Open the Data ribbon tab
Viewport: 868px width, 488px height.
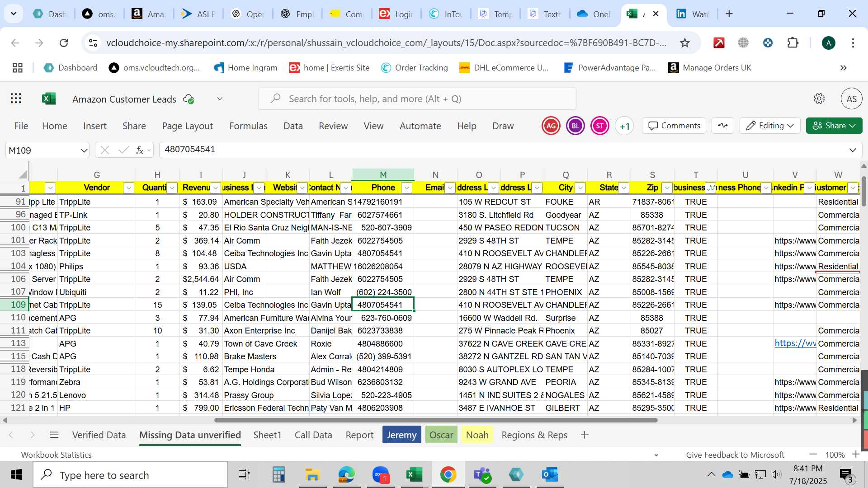point(293,126)
